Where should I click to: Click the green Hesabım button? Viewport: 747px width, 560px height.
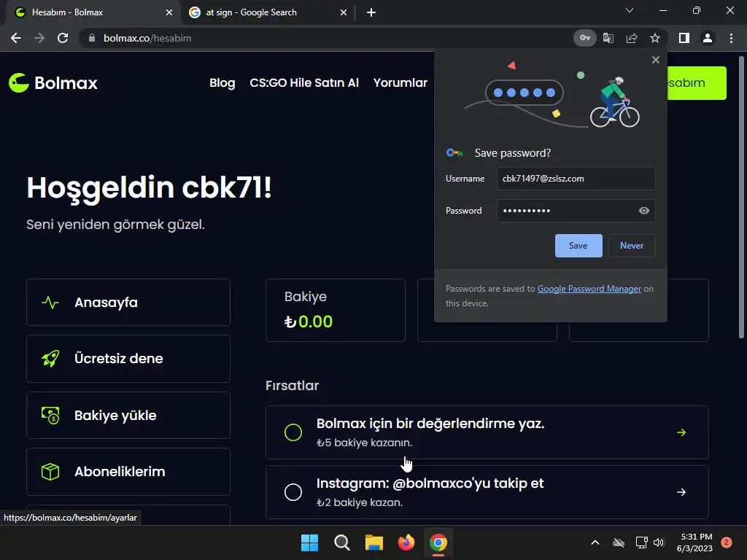click(x=697, y=83)
